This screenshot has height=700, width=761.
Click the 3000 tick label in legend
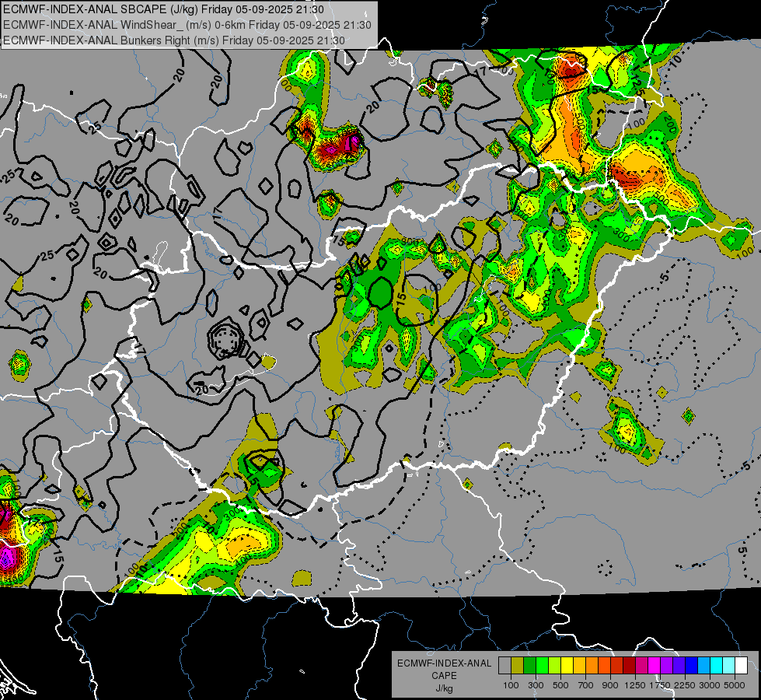pos(710,685)
